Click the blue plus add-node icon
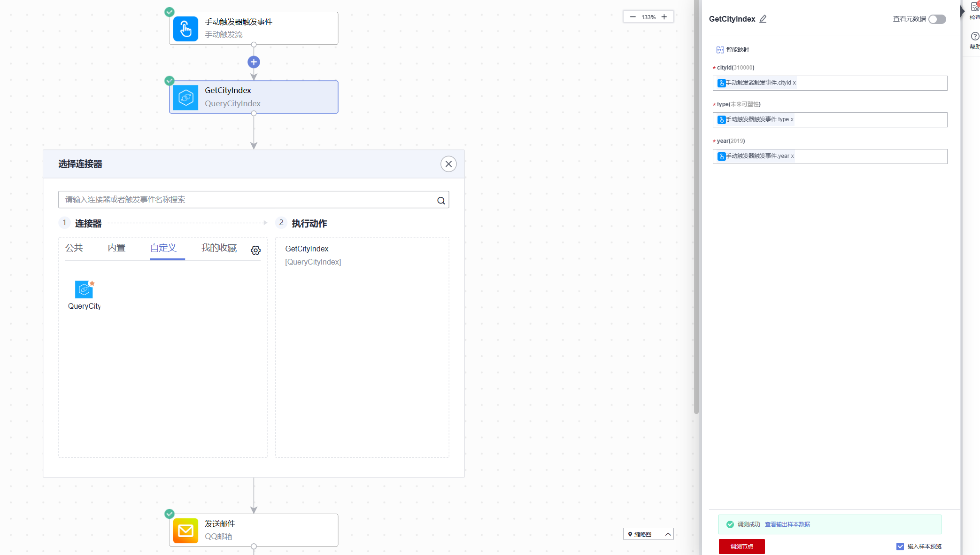 click(254, 62)
